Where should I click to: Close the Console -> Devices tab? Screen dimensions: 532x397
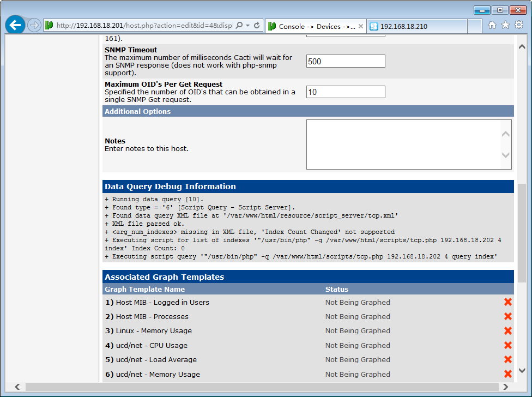pos(361,26)
